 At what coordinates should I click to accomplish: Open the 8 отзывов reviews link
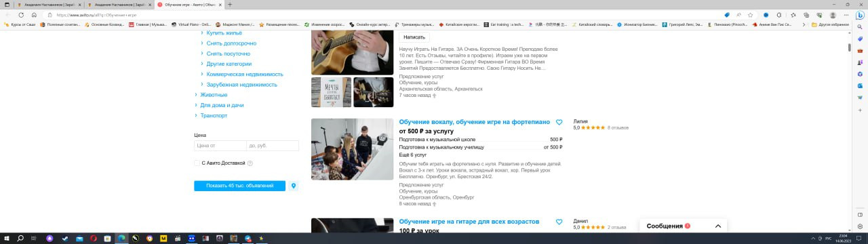point(618,127)
